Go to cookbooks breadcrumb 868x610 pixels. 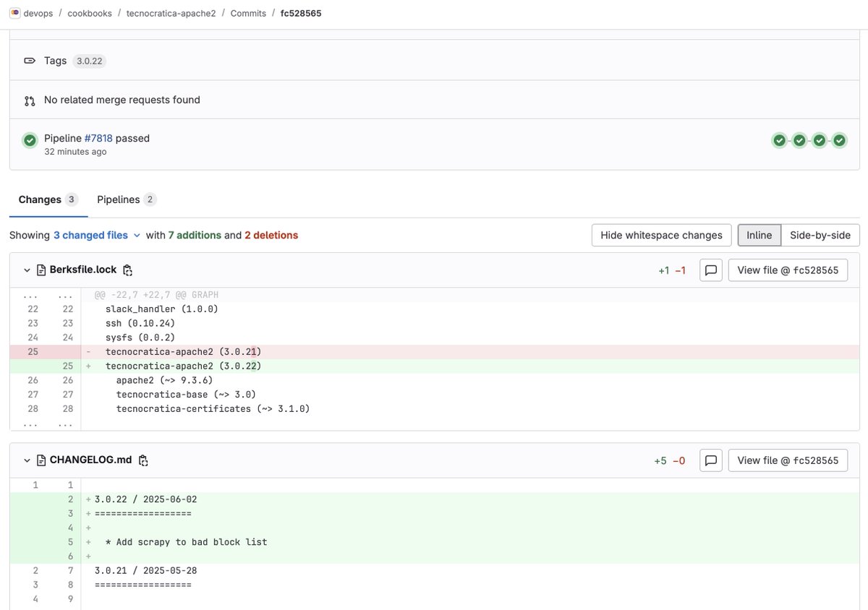point(90,13)
